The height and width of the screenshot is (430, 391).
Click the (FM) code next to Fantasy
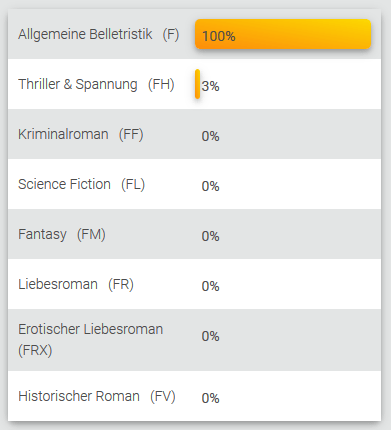coord(91,234)
